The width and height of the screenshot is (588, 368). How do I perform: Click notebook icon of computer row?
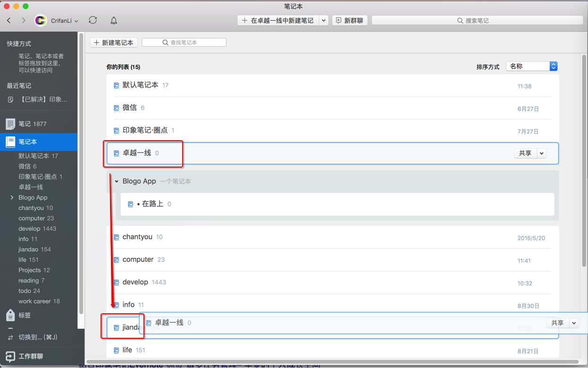(x=117, y=260)
